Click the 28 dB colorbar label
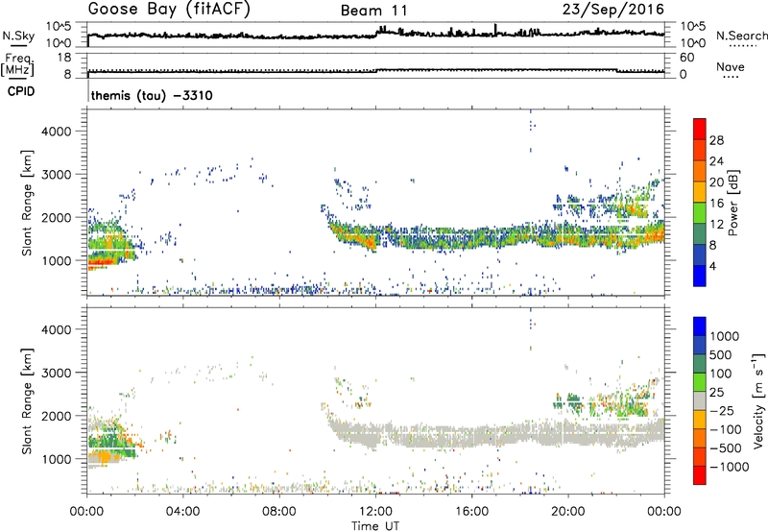The image size is (768, 532). point(716,140)
